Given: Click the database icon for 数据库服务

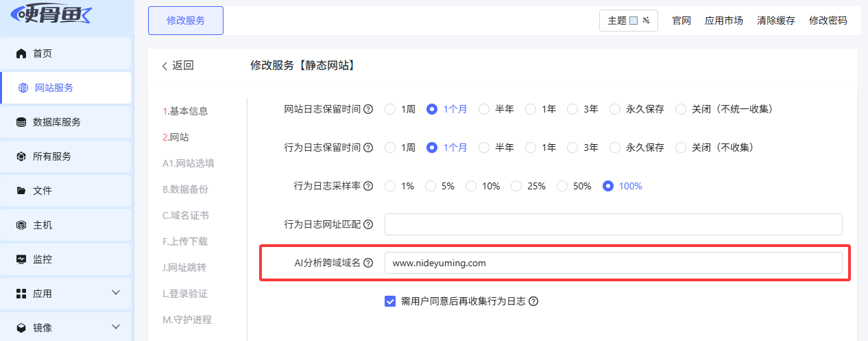Looking at the screenshot, I should pos(21,122).
